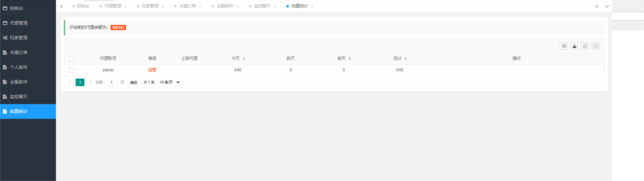Switch to the 充值订单 tab
This screenshot has width=644, height=181.
pyautogui.click(x=188, y=6)
